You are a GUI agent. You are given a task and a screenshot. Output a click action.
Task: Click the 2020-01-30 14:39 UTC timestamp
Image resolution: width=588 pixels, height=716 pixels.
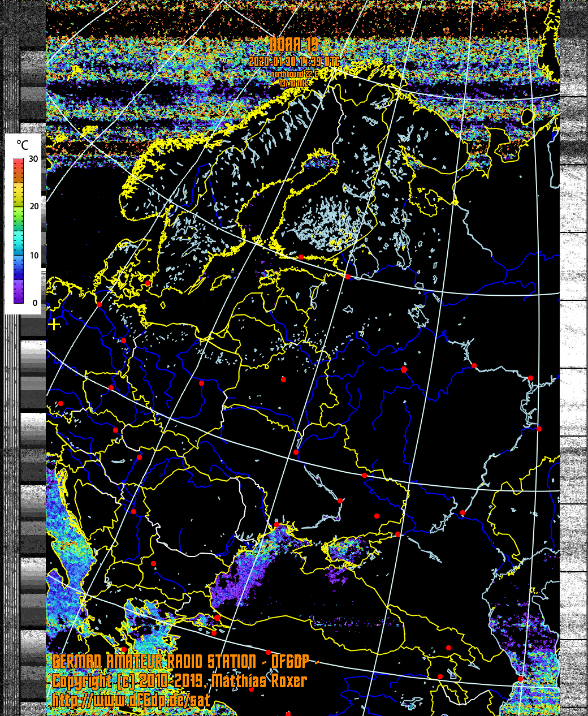[293, 62]
